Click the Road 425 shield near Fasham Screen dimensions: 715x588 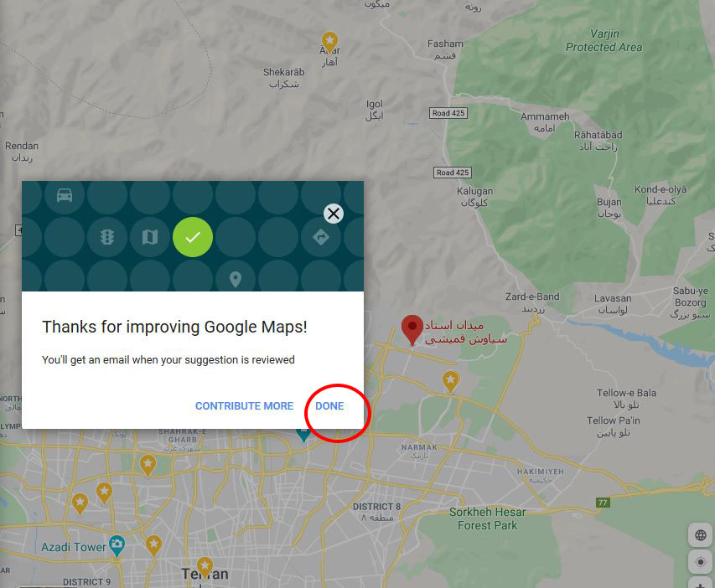(x=448, y=113)
